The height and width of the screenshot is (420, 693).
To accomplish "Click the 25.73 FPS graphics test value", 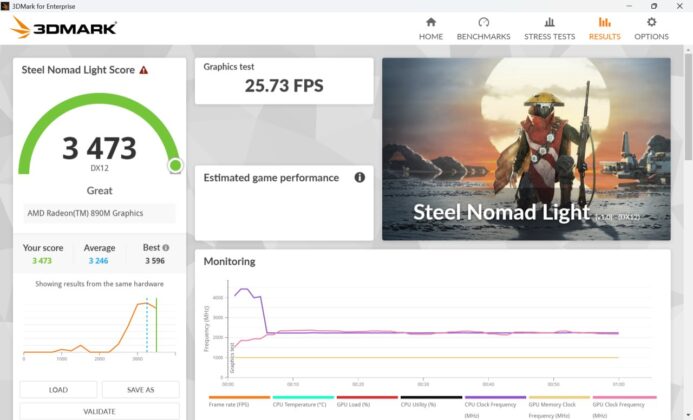I will (x=284, y=86).
